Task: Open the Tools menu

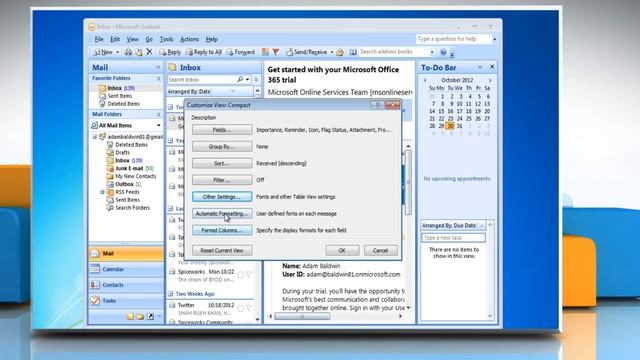Action: (x=166, y=39)
